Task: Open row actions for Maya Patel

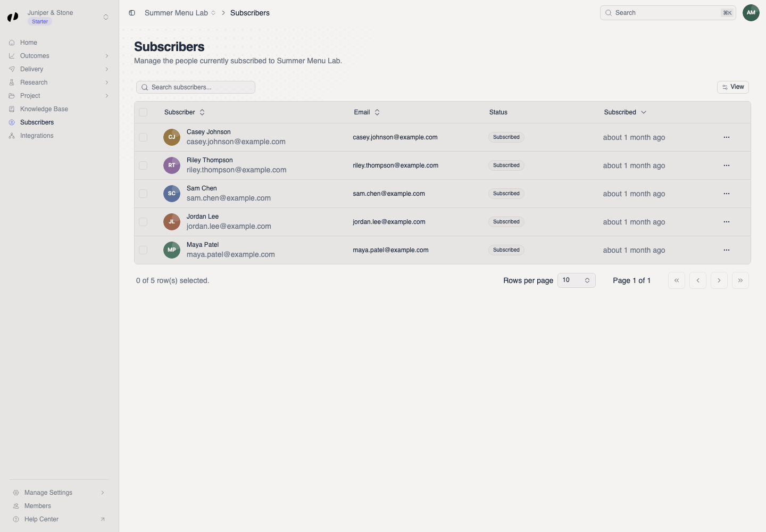Action: [727, 250]
